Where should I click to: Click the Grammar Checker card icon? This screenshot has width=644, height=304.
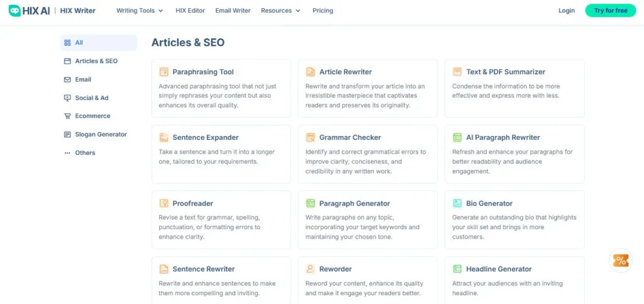[311, 137]
